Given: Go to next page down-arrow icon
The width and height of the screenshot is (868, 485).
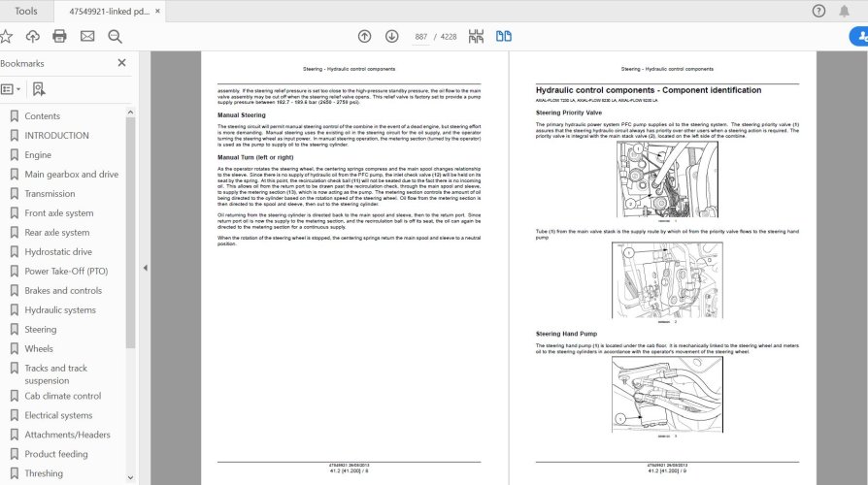Looking at the screenshot, I should point(392,37).
